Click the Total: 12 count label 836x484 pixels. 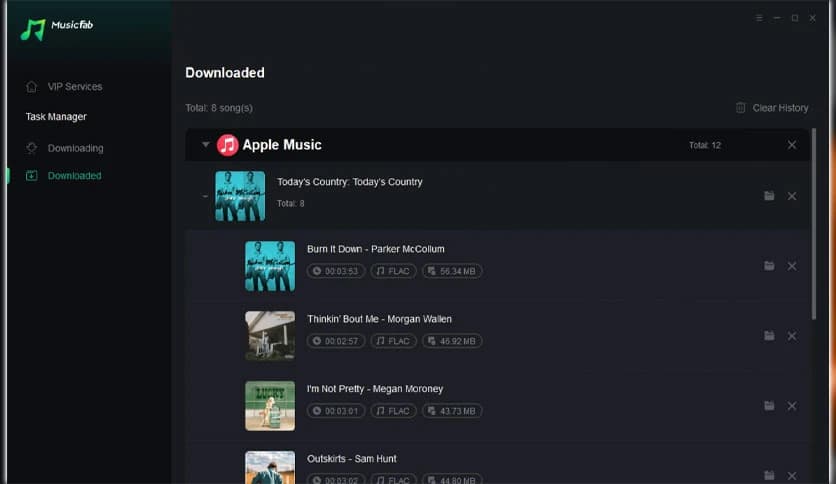pos(704,145)
